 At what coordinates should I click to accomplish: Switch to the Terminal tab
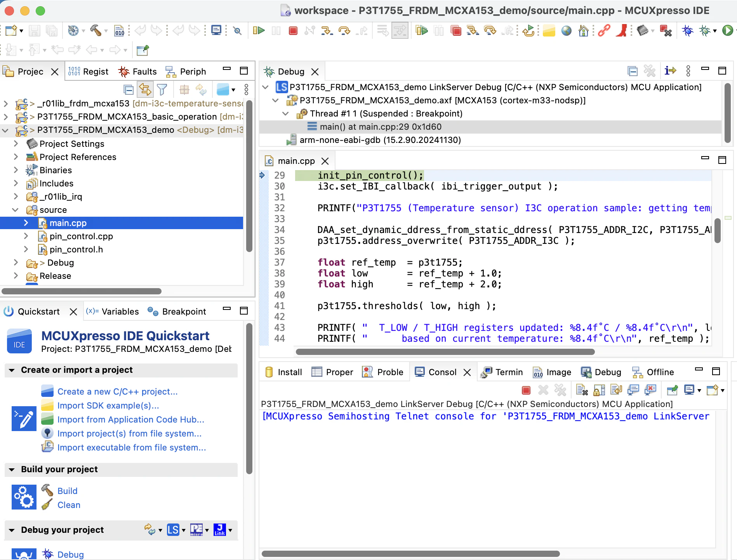tap(502, 372)
